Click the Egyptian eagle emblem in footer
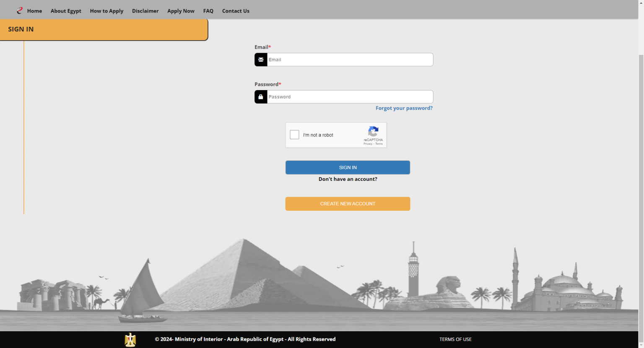This screenshot has height=348, width=644. pos(130,340)
